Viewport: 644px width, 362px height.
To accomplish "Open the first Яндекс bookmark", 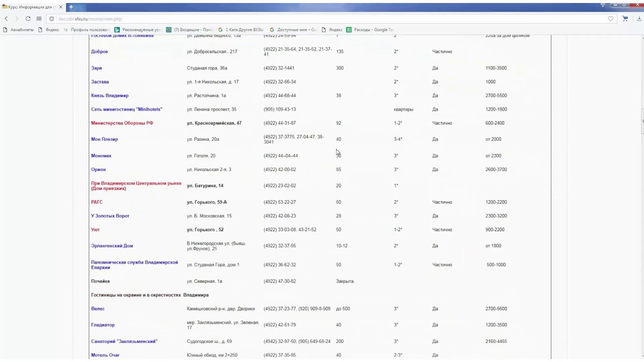I will [x=49, y=30].
